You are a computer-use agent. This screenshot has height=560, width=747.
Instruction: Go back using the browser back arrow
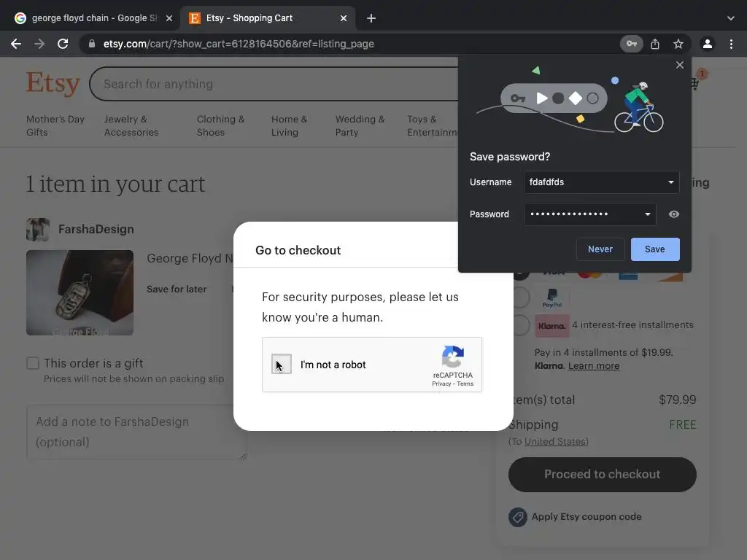16,44
